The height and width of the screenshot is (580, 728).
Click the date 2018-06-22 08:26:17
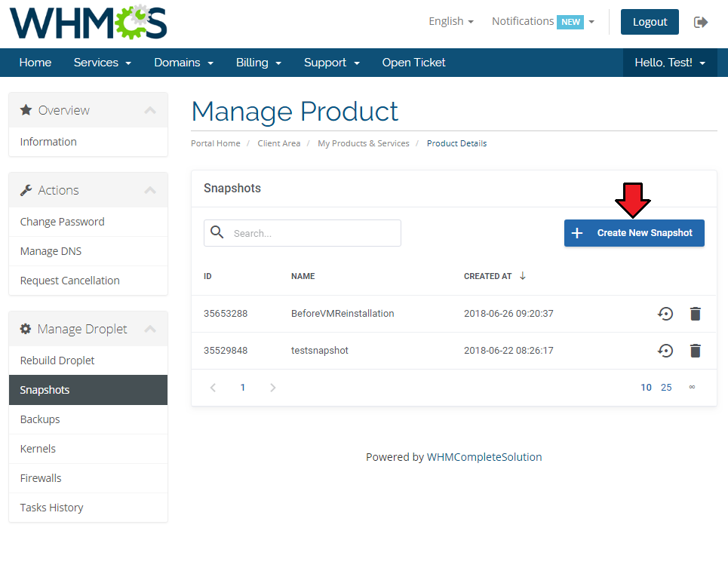pos(508,351)
